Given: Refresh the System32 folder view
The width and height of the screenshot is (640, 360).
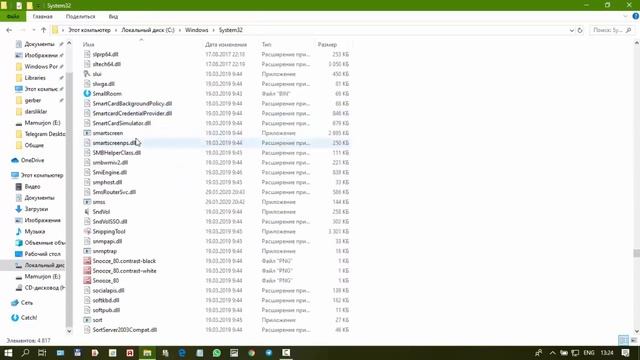Looking at the screenshot, I should pyautogui.click(x=580, y=30).
